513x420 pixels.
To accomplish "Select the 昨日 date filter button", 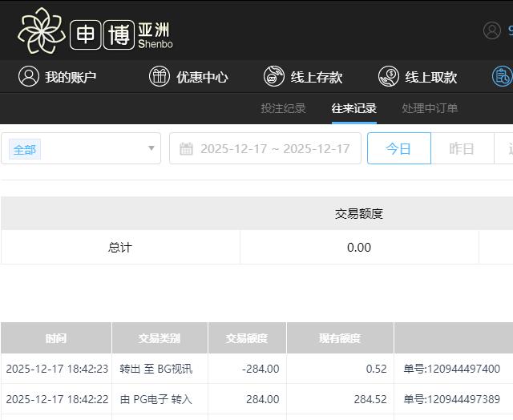I will tap(462, 148).
